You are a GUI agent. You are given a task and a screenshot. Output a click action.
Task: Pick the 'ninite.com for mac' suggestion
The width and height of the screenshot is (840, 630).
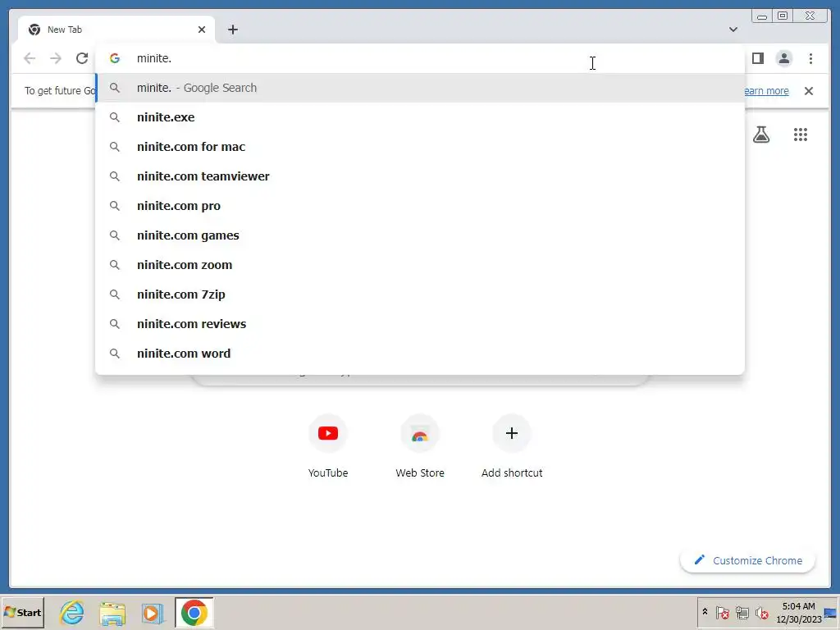point(420,147)
